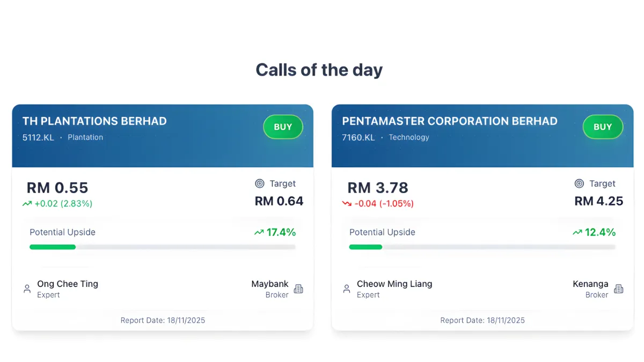Click the TH Plantations target bullseye icon
This screenshot has height=362, width=644.
[x=260, y=183]
